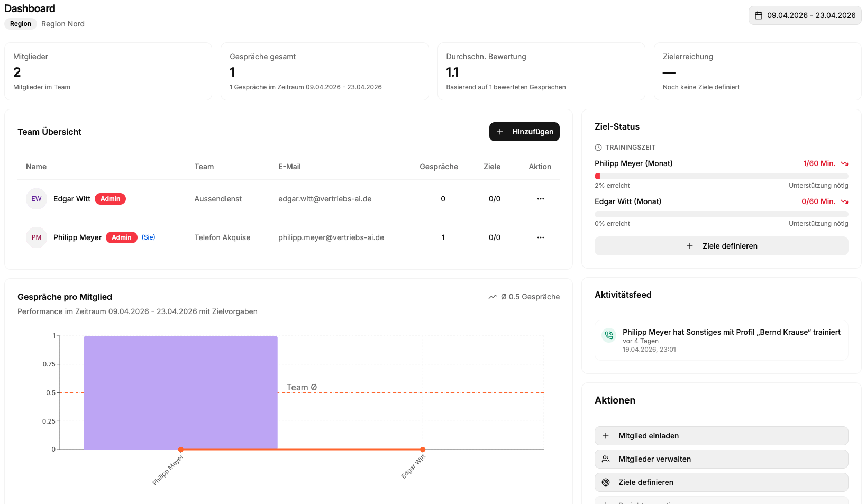866x504 pixels.
Task: Click Philipp Meyer's 2% progress bar
Action: (721, 176)
